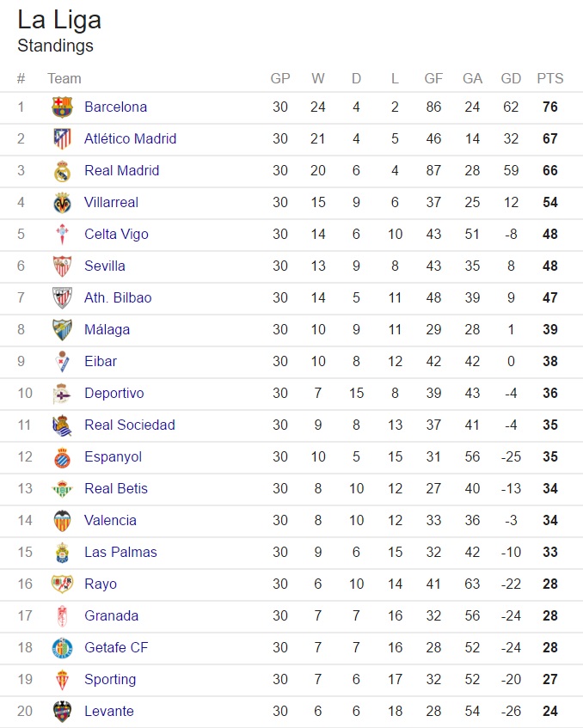583x728 pixels.
Task: Click the Levante club crest icon
Action: click(x=62, y=712)
